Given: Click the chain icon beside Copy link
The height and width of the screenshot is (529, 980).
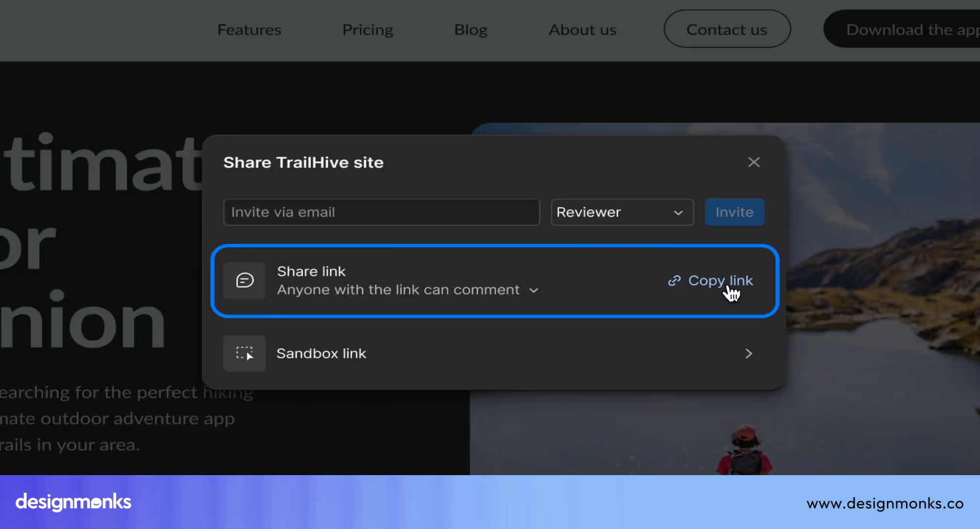Looking at the screenshot, I should (674, 280).
